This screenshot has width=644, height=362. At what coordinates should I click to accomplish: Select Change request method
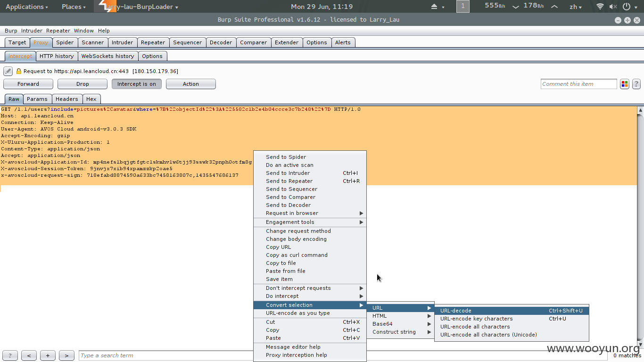tap(310, 231)
